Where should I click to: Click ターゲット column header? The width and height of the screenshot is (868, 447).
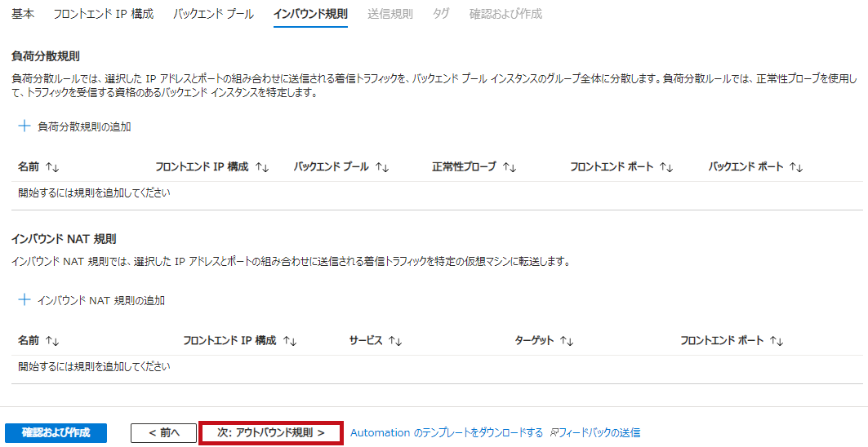534,340
